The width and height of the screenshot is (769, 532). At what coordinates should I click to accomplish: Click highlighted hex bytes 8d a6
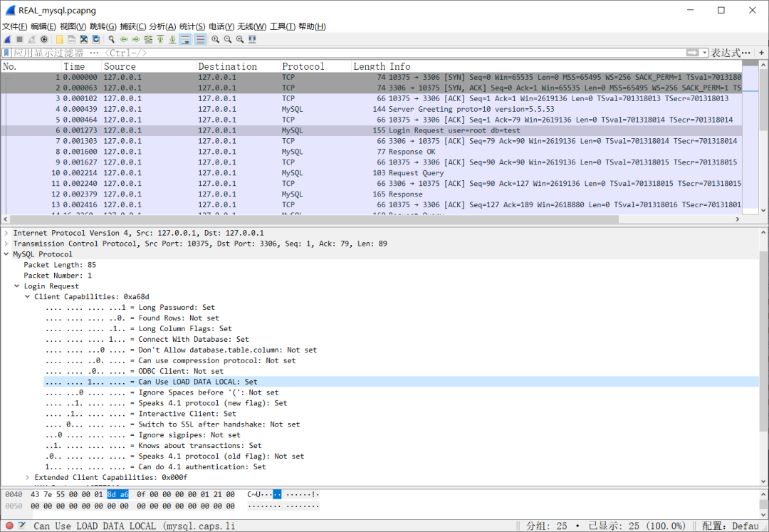point(117,494)
